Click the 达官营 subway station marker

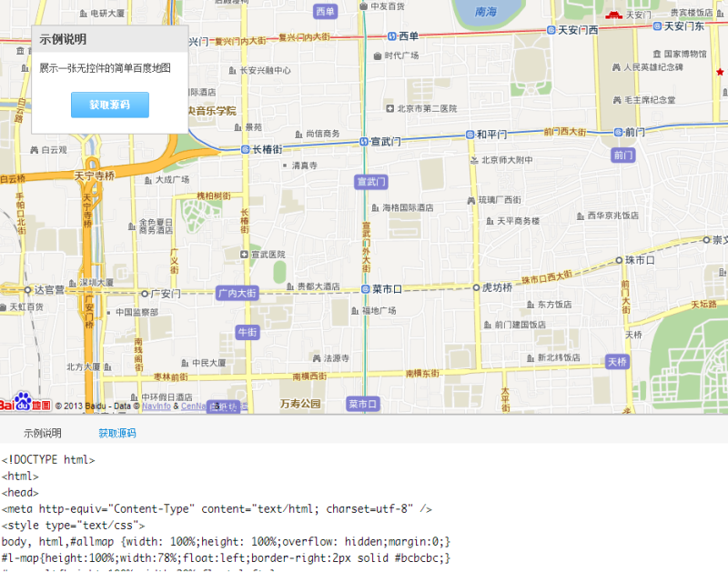(x=27, y=291)
